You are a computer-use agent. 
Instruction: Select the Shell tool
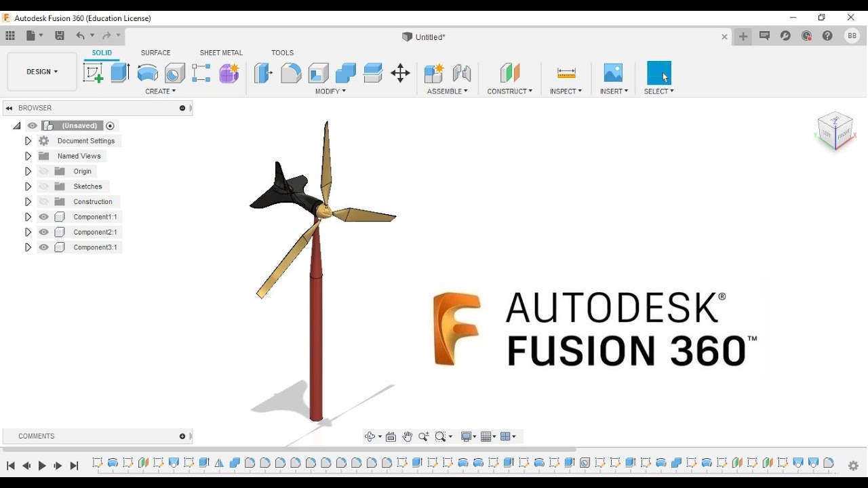(x=318, y=73)
